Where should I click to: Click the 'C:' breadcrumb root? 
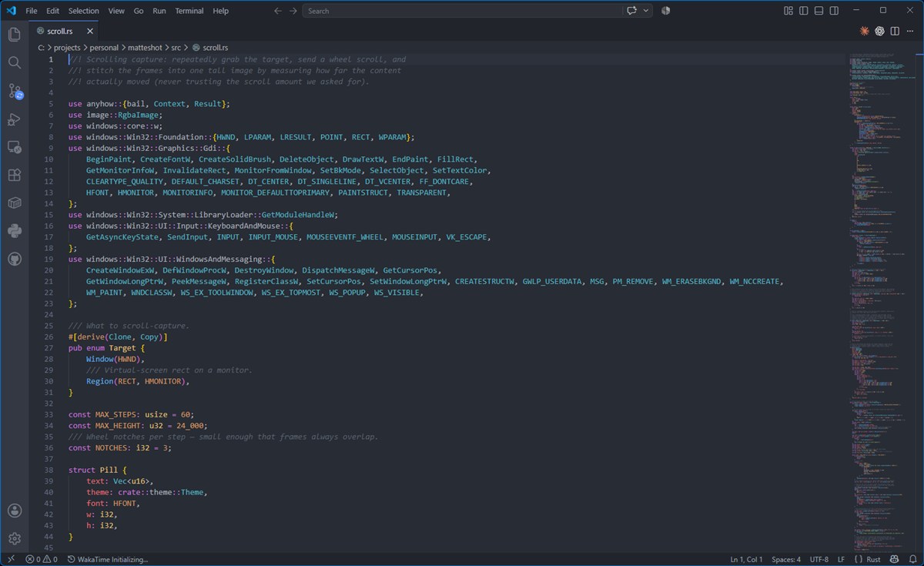pos(42,48)
